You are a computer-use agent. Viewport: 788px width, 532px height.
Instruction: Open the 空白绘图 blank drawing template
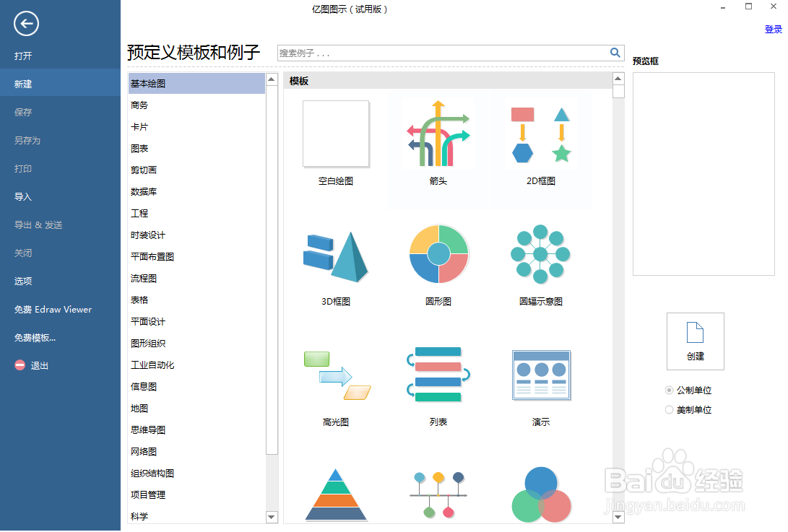335,134
